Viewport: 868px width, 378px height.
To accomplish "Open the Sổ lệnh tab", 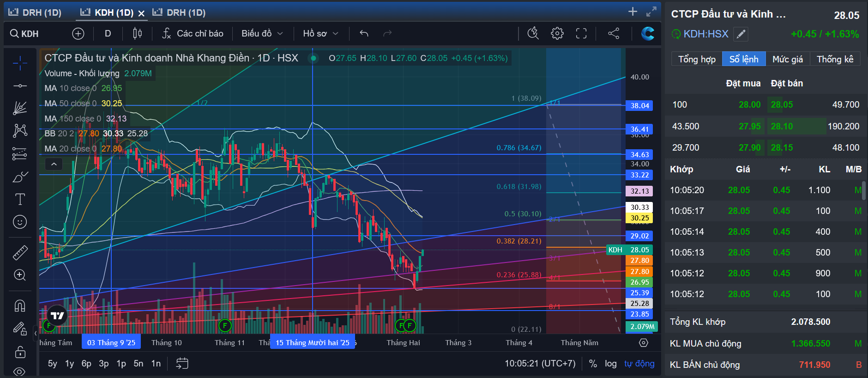I will [x=744, y=59].
